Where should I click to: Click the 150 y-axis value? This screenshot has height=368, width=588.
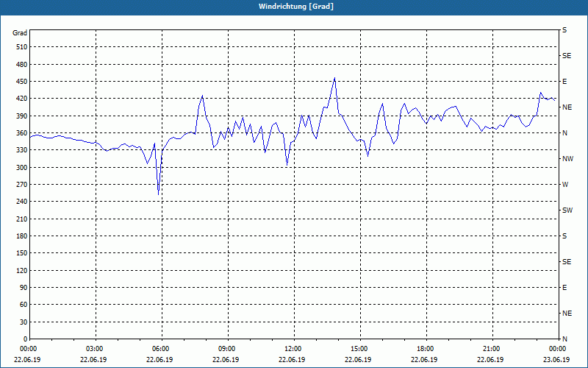click(21, 253)
